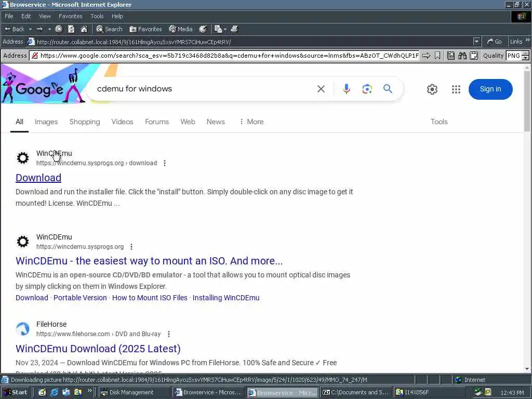Viewport: 532px width, 399px height.
Task: Switch to the News results tab
Action: click(216, 122)
